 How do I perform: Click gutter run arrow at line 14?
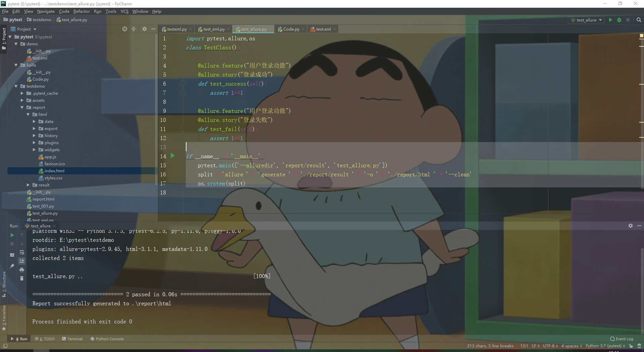pos(173,156)
